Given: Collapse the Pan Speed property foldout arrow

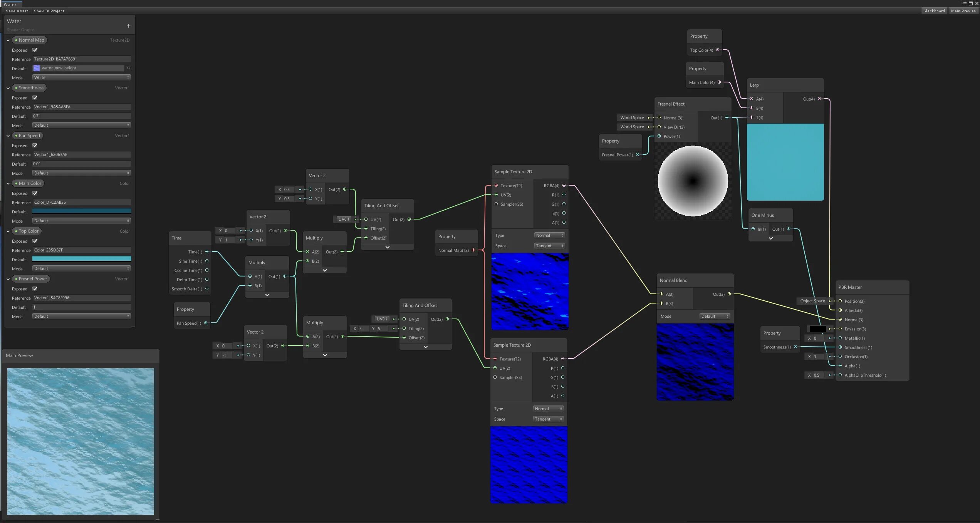Looking at the screenshot, I should 8,136.
